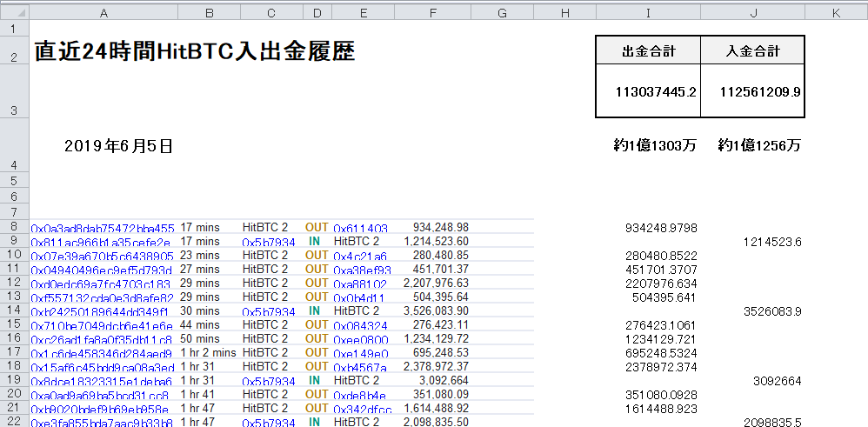Open address link 0x4c21a6 in row 10

360,256
